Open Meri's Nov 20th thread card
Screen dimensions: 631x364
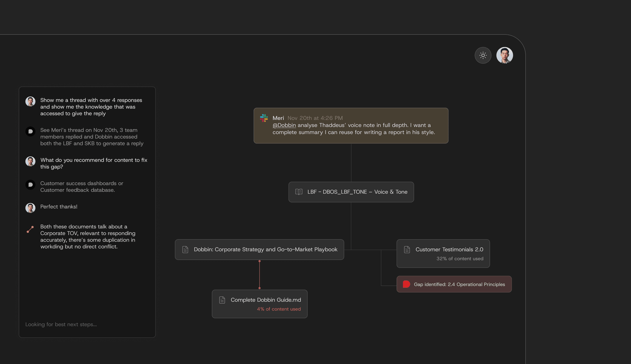tap(351, 125)
